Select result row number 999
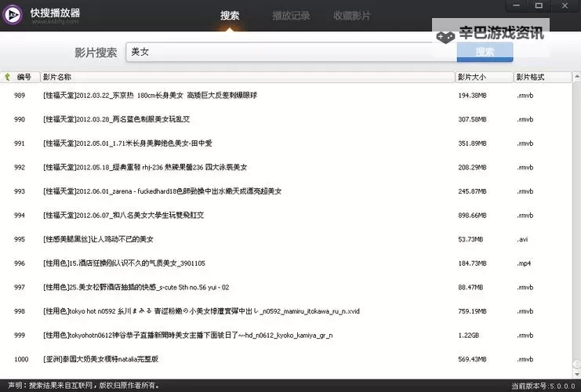This screenshot has width=581, height=392. (x=286, y=336)
